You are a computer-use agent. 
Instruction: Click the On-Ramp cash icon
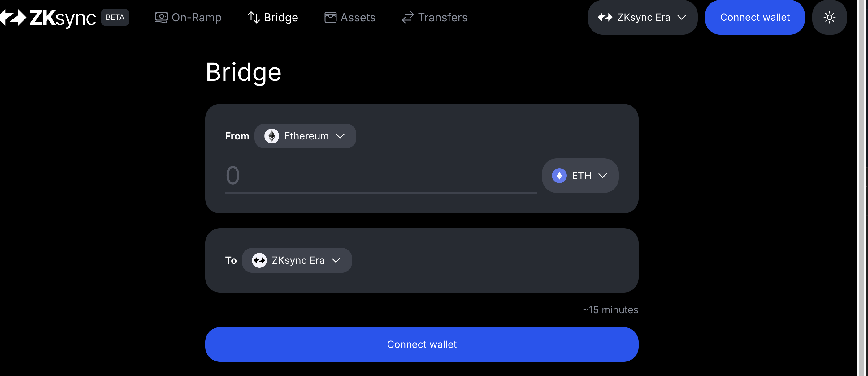point(161,18)
